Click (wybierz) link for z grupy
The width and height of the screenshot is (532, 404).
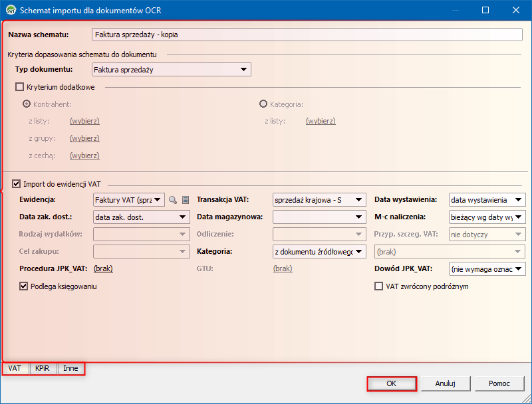point(84,138)
